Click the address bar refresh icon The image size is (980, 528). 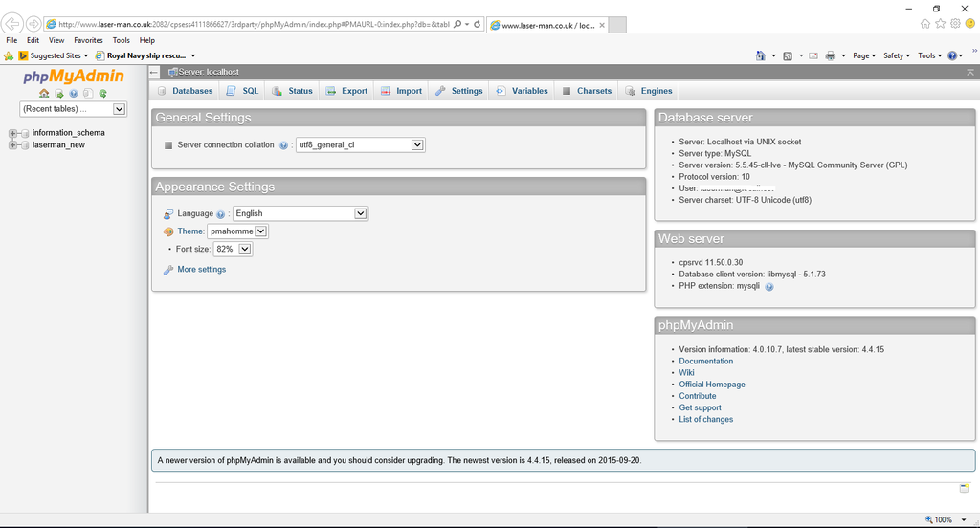pyautogui.click(x=477, y=24)
